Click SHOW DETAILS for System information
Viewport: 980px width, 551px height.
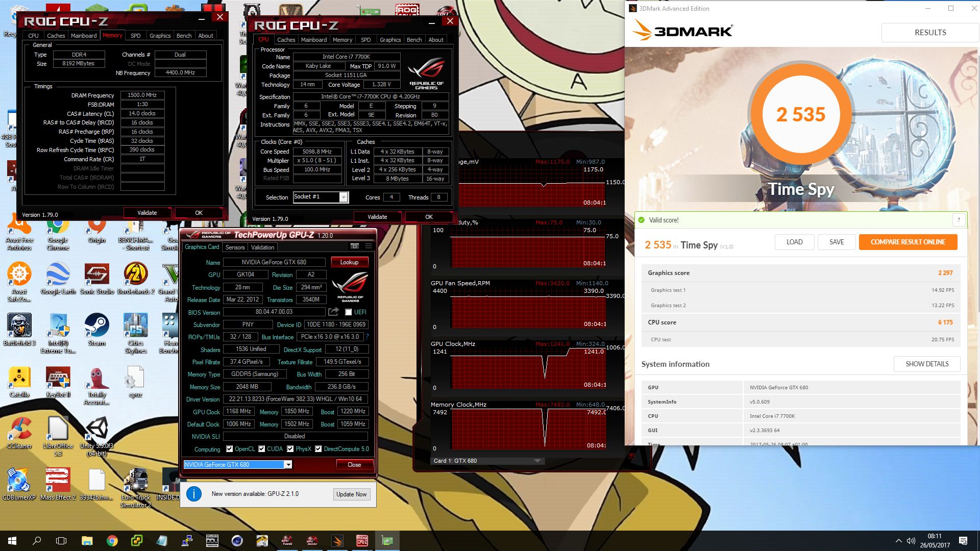pyautogui.click(x=927, y=364)
